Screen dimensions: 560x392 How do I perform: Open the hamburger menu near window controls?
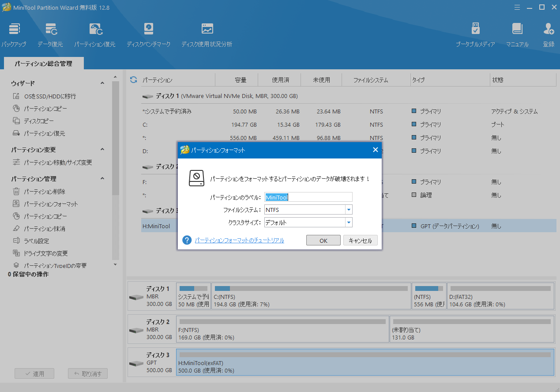point(517,7)
